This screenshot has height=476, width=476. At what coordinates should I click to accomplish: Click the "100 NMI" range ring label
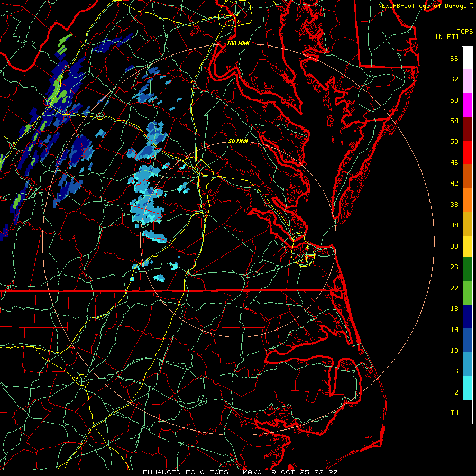pyautogui.click(x=238, y=43)
